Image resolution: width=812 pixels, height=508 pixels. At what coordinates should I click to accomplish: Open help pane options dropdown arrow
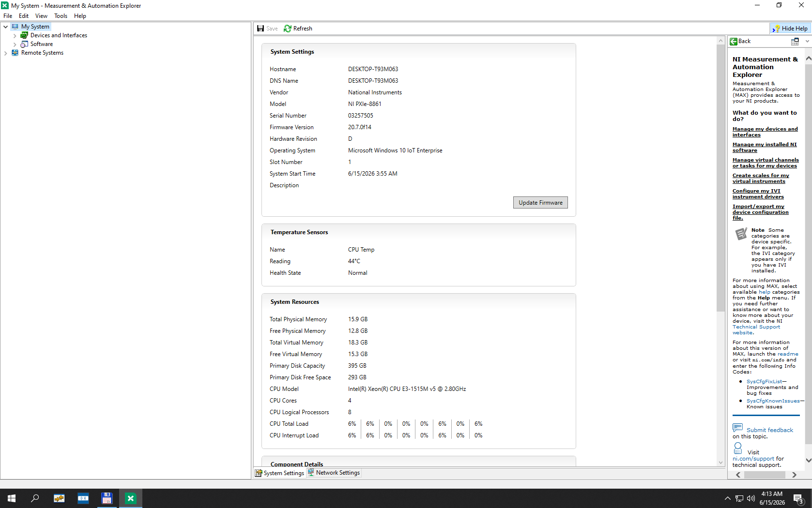coord(807,42)
